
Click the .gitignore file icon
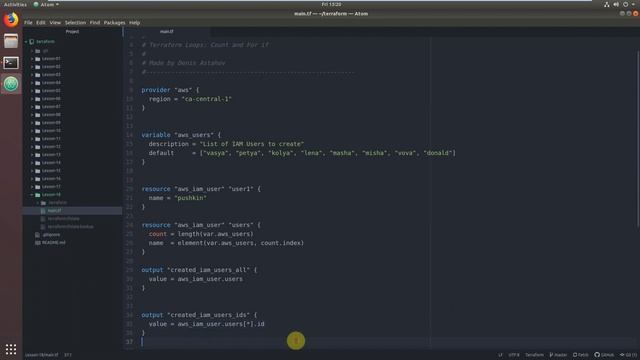tap(38, 235)
